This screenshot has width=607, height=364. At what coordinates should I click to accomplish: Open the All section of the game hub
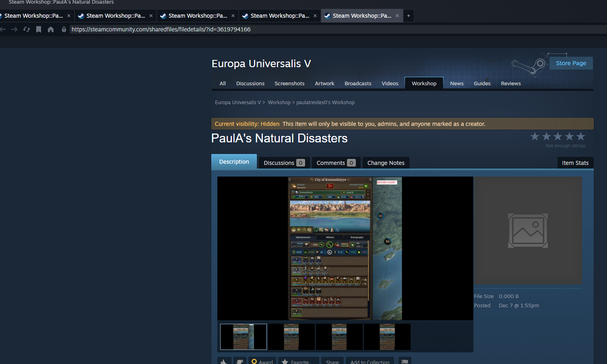point(223,84)
